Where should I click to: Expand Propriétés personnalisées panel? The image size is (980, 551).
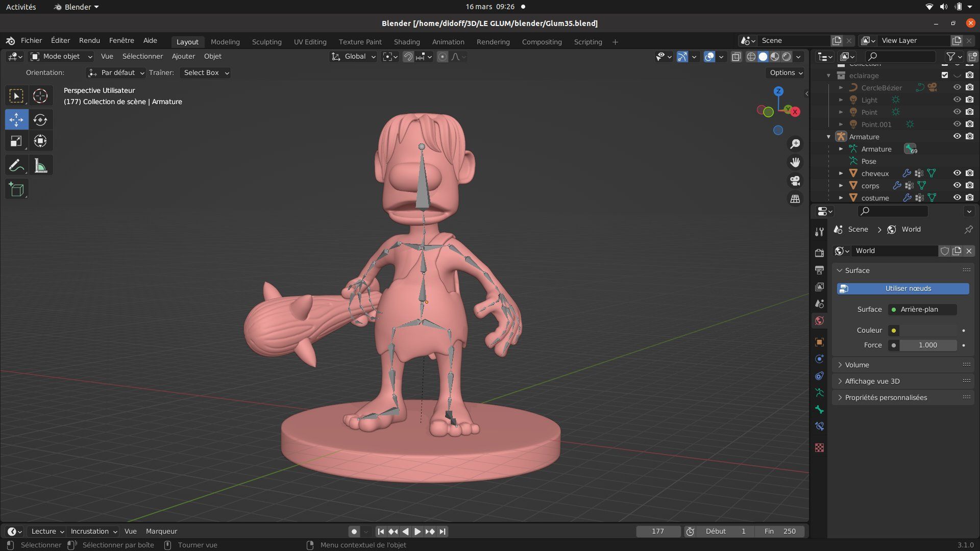[x=902, y=398]
